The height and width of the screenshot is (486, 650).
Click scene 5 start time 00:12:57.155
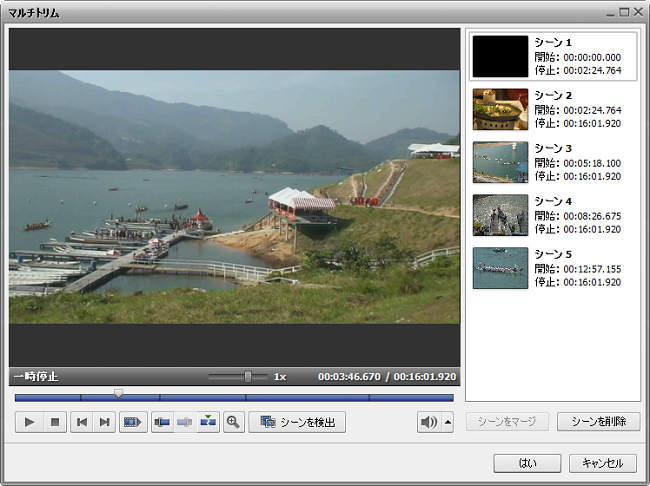(592, 269)
